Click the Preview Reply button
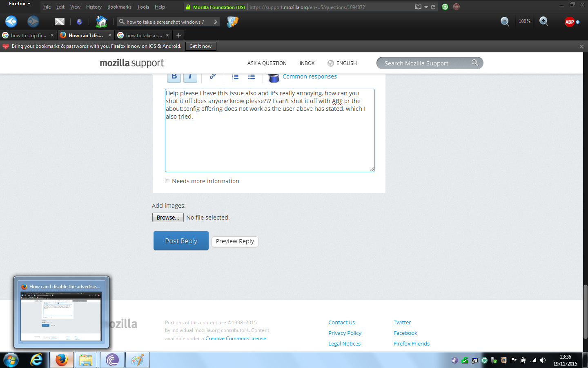Screen dimensions: 588x368 pos(235,241)
